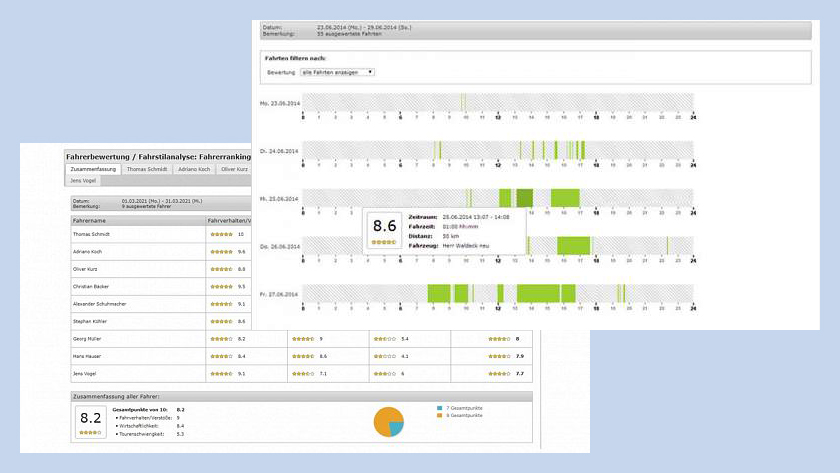Select driver name Adriano Koch in table

pyautogui.click(x=87, y=252)
